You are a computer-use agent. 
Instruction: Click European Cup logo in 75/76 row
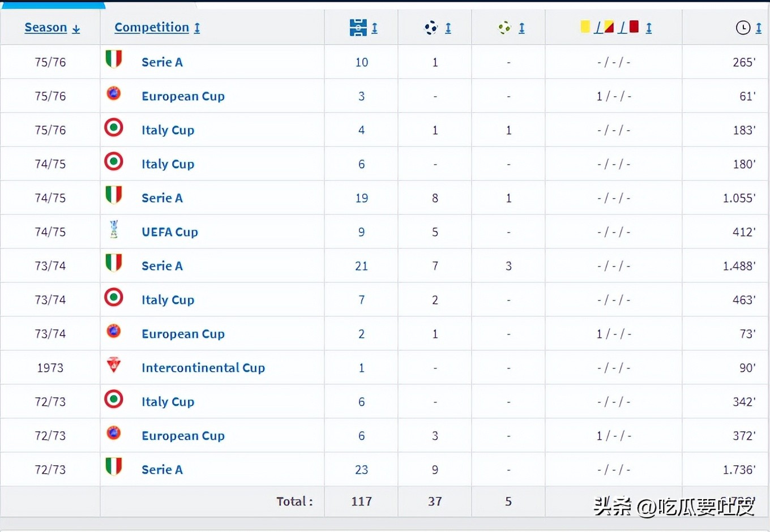(x=114, y=93)
